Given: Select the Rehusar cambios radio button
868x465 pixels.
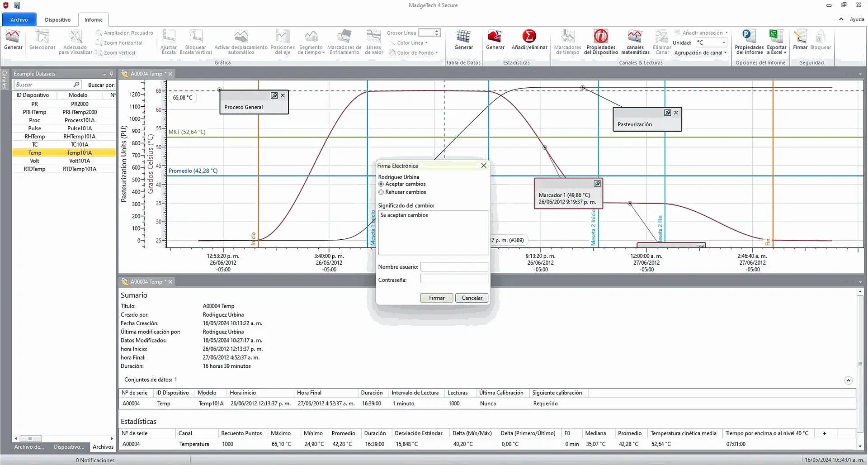Looking at the screenshot, I should 381,192.
